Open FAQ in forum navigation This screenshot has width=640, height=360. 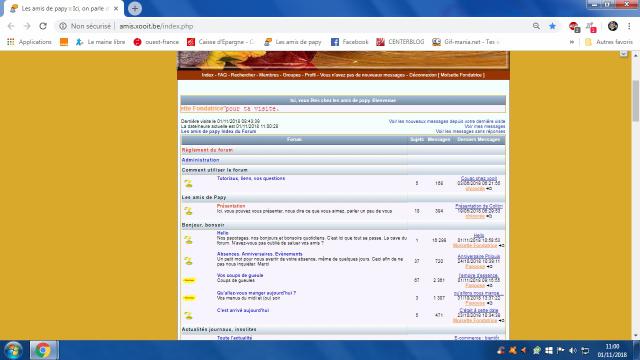pyautogui.click(x=222, y=75)
